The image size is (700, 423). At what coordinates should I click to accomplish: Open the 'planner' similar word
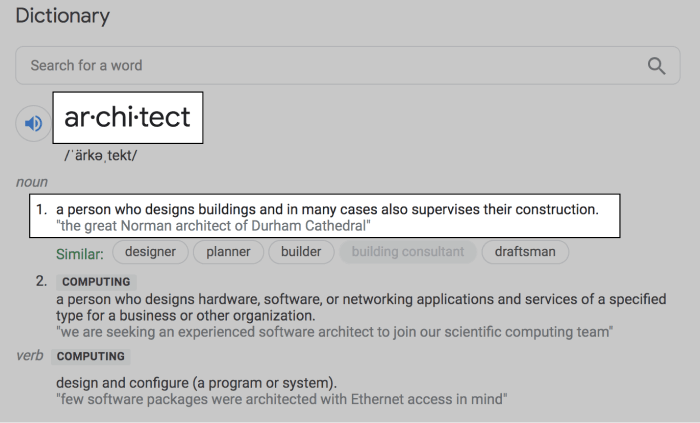tap(228, 252)
